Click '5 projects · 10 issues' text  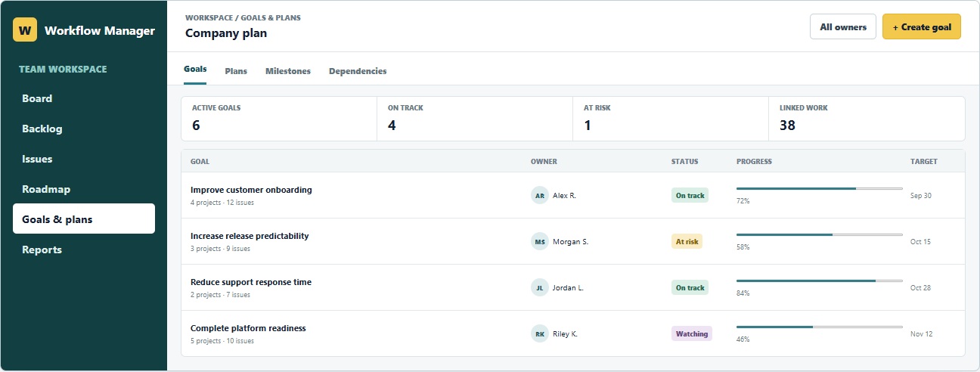pos(222,341)
